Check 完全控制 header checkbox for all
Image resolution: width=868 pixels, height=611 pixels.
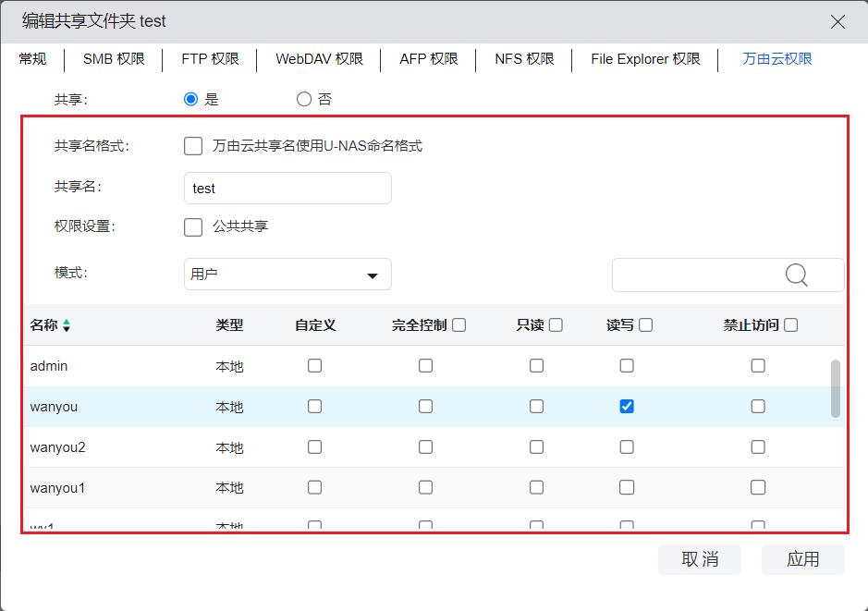[459, 324]
